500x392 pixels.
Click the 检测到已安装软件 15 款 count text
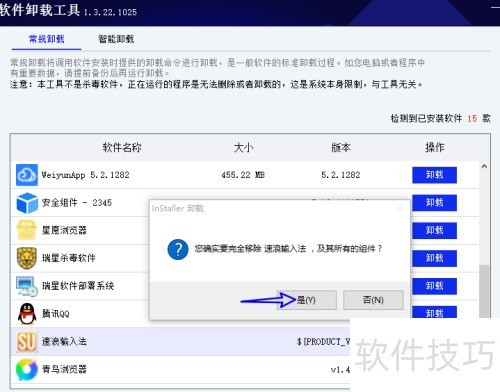[440, 118]
